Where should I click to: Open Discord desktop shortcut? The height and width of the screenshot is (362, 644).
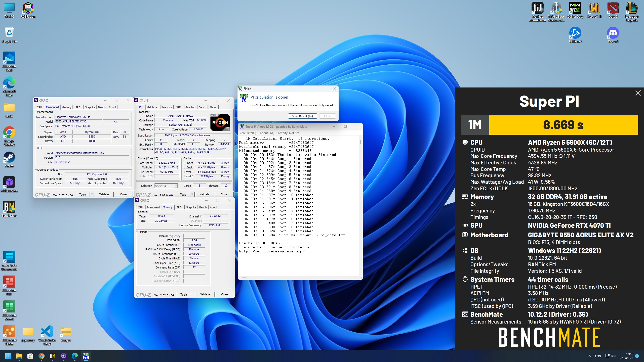pos(613,35)
